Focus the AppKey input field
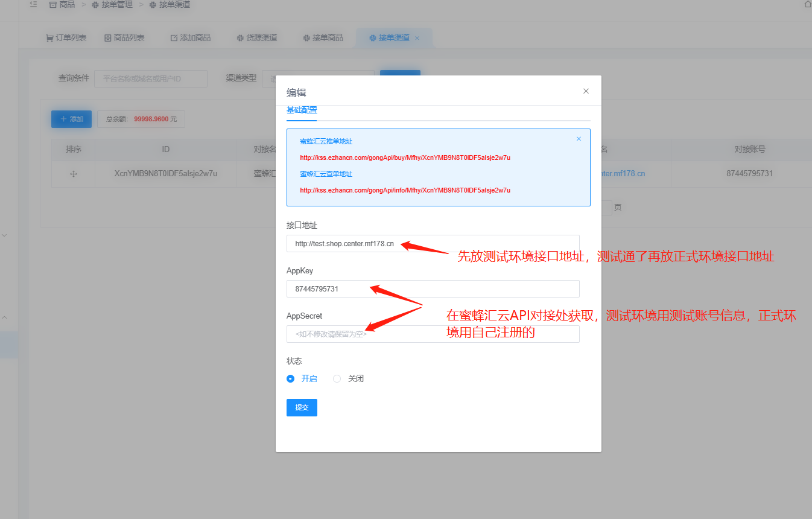Screen dimensions: 812x519 (433, 289)
